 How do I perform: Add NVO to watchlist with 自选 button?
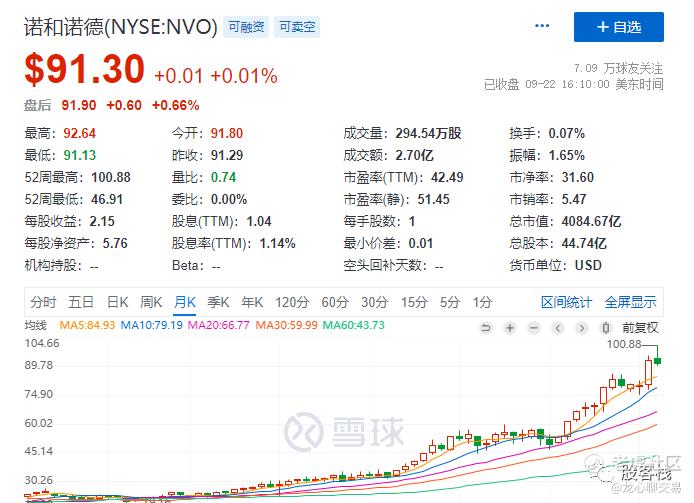pos(619,27)
